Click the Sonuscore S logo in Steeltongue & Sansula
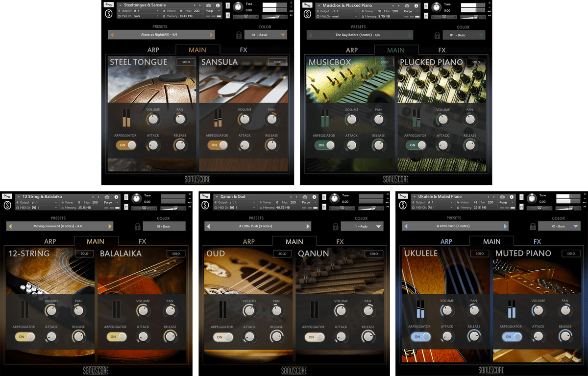This screenshot has width=588, height=376. [108, 14]
